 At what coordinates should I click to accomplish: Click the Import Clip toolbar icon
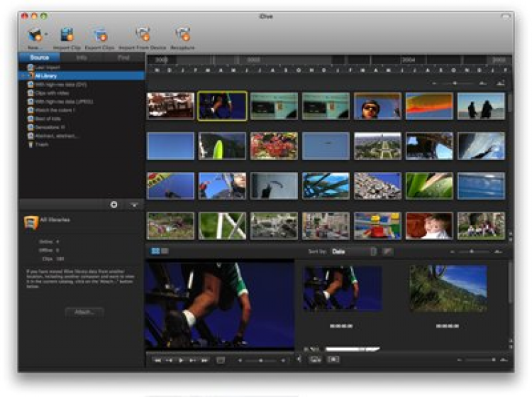[x=67, y=34]
